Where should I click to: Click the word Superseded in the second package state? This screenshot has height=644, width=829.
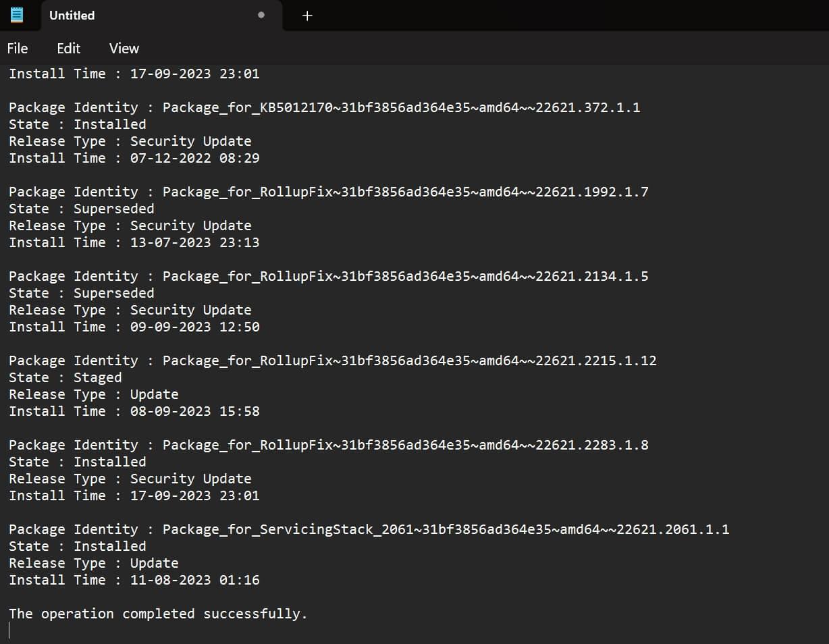coord(113,208)
